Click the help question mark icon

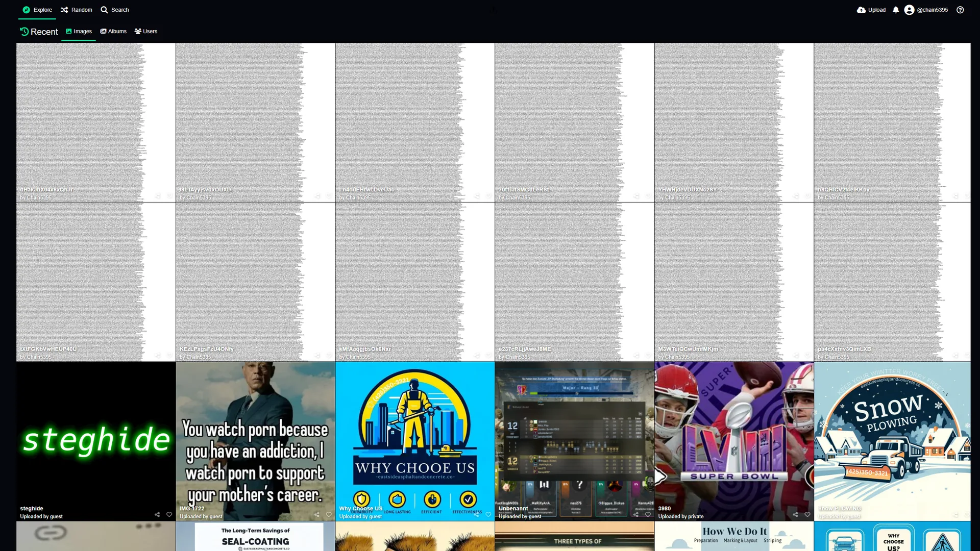pyautogui.click(x=960, y=10)
